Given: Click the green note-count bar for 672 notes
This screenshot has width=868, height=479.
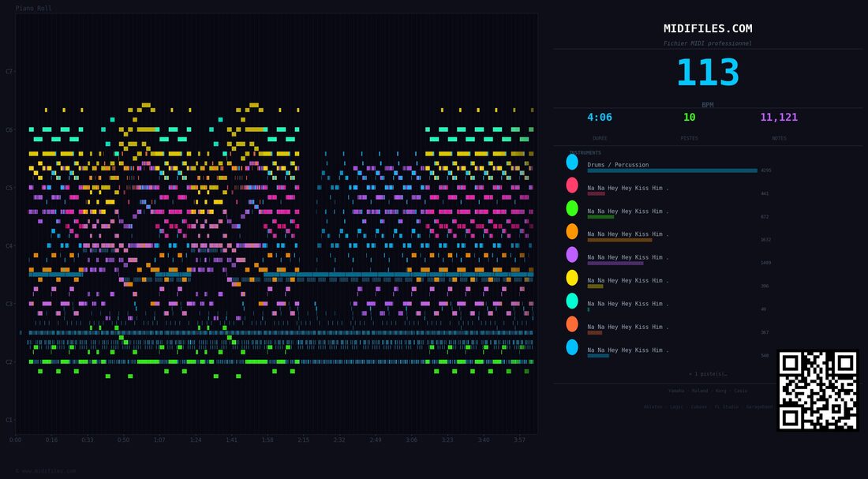Looking at the screenshot, I should [600, 216].
